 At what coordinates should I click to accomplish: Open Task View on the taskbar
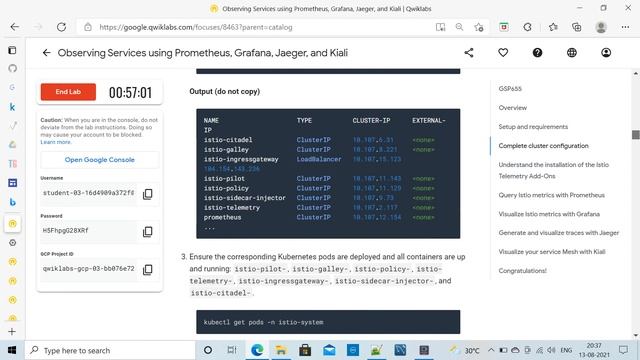click(232, 350)
